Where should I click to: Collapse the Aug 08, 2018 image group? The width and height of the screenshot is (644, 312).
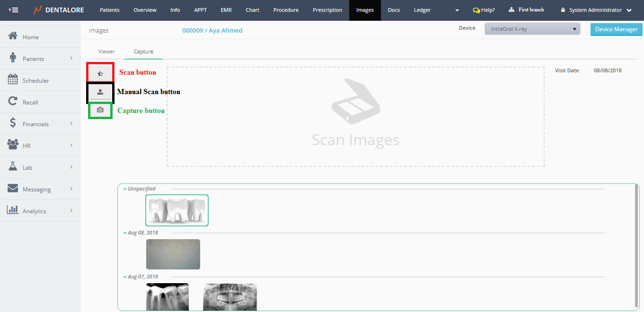tap(125, 233)
